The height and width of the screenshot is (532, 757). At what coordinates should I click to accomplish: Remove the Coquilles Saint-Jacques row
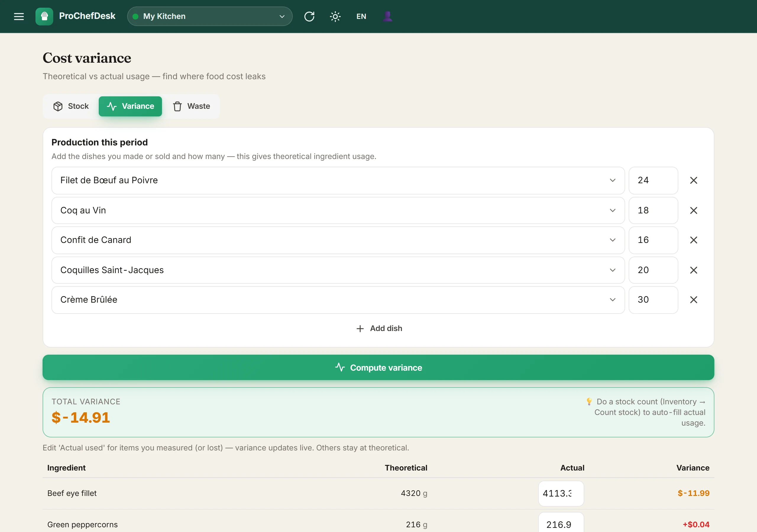(693, 270)
